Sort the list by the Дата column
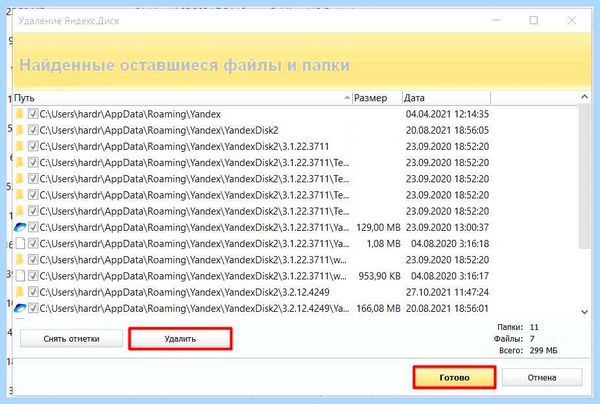This screenshot has height=404, width=600. pos(446,98)
